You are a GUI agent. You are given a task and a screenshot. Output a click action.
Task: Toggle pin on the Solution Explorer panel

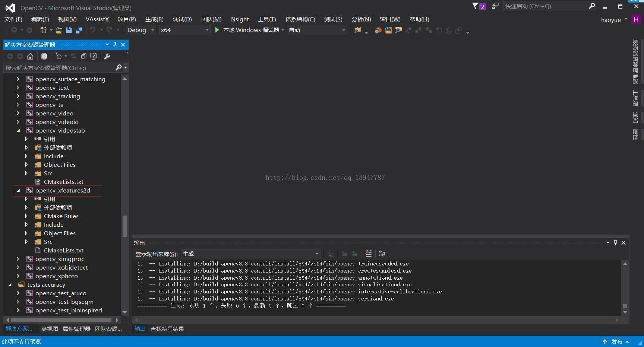(x=115, y=45)
